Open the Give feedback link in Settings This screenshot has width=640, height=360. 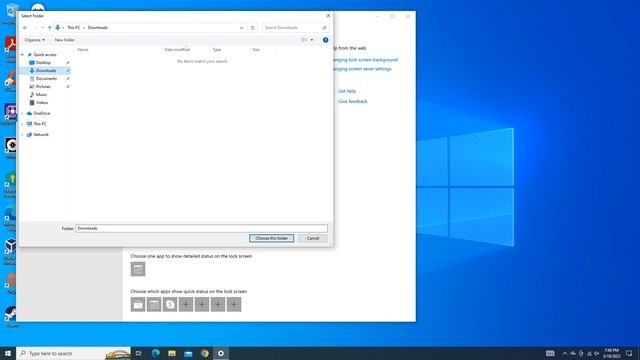pos(353,101)
